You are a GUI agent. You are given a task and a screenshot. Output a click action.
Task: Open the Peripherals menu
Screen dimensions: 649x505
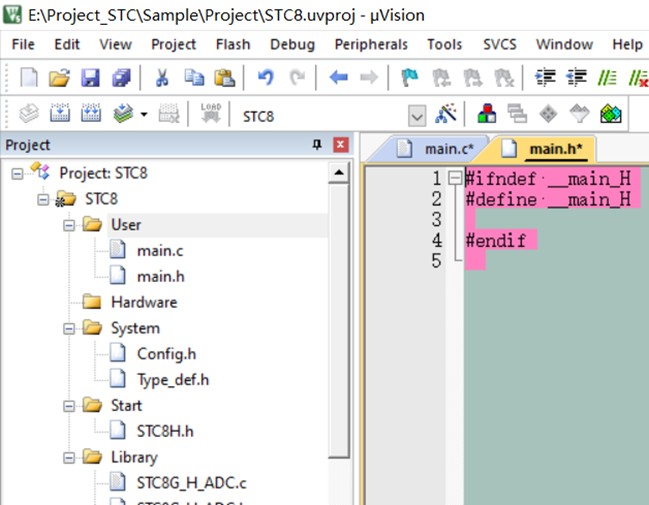click(371, 44)
